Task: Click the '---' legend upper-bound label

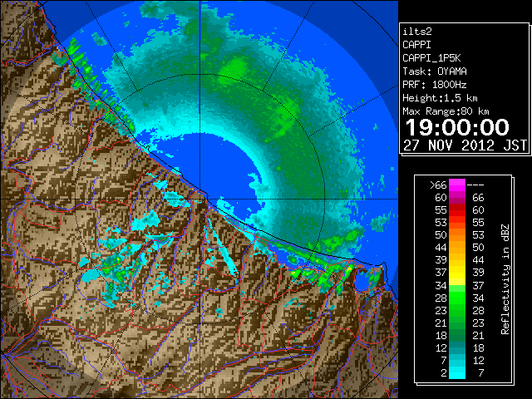Action: 475,185
